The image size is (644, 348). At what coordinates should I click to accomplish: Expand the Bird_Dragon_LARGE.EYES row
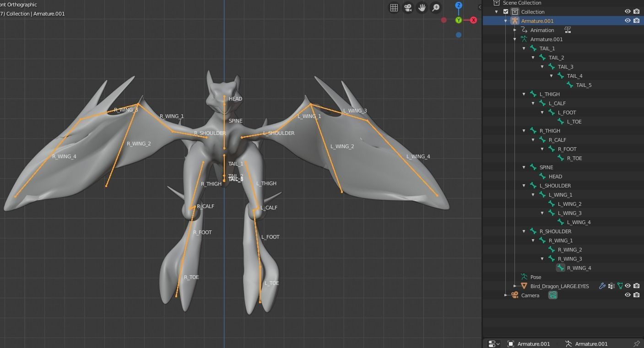click(x=515, y=286)
